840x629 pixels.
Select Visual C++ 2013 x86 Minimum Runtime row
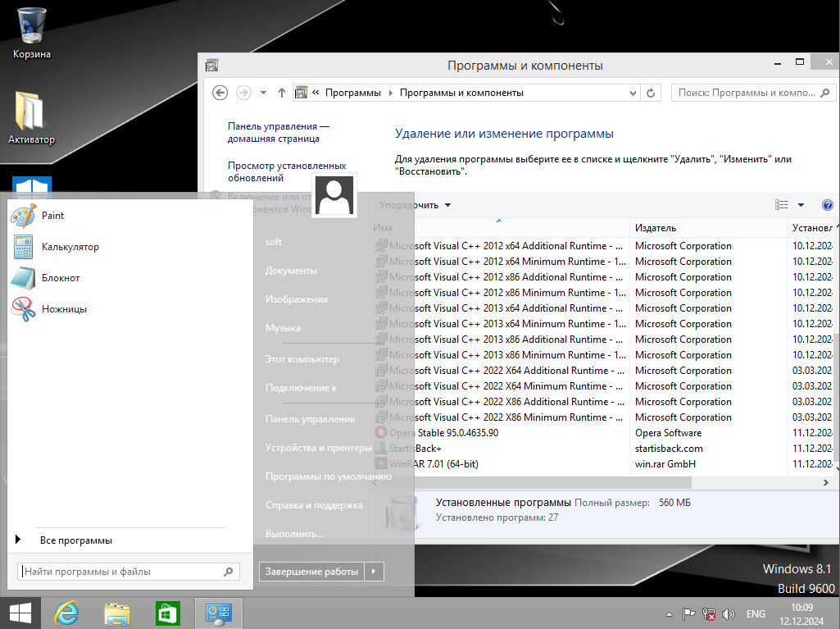603,355
